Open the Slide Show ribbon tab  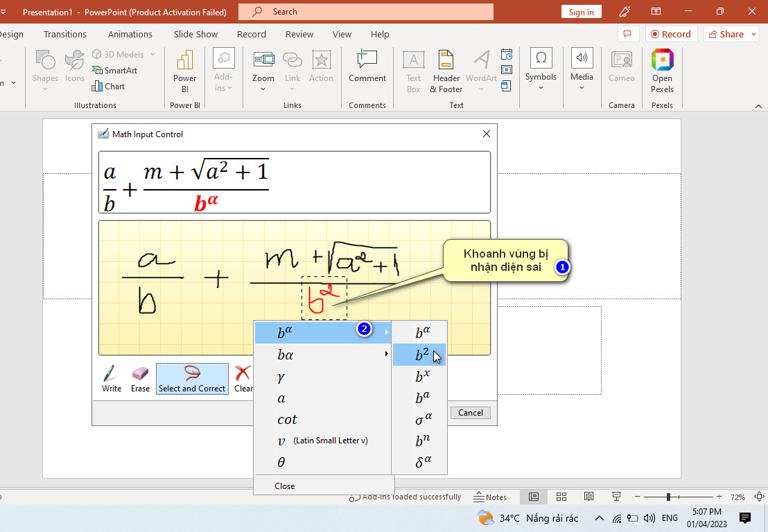point(195,34)
